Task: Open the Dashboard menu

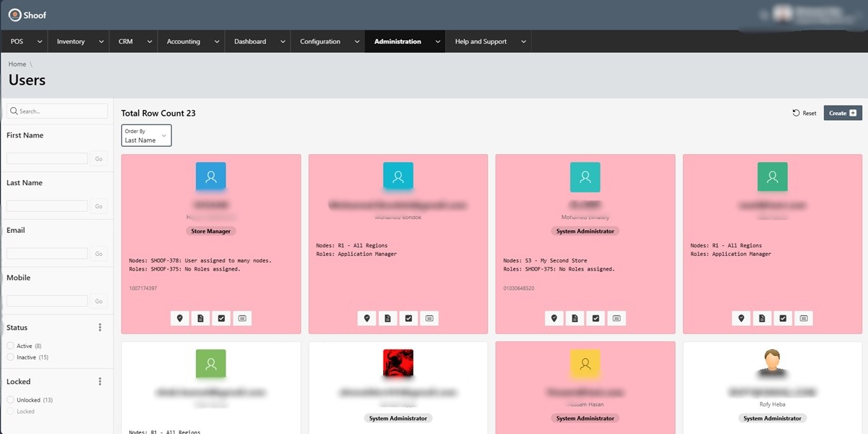Action: [250, 42]
